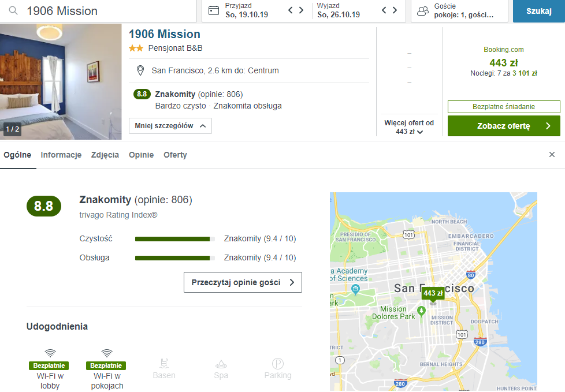Click the Wi-Fi w pokojach icon

[106, 353]
